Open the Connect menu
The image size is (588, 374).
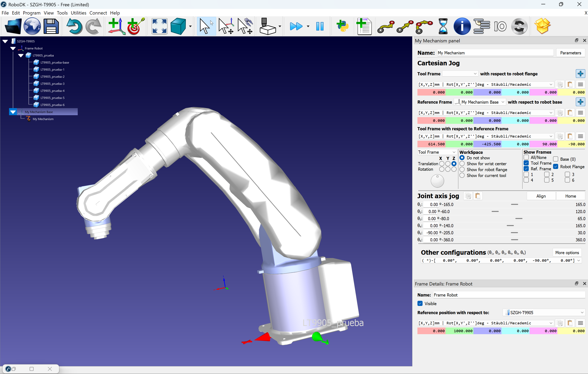point(98,13)
